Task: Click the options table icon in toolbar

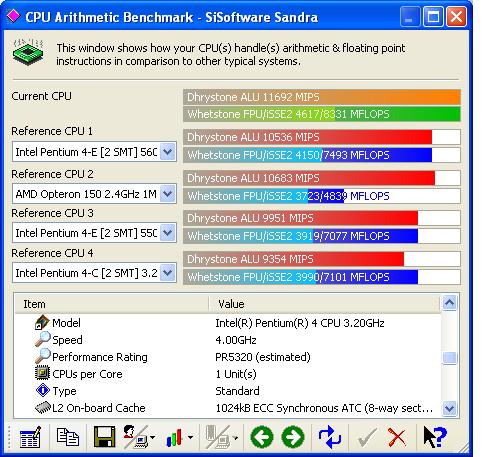Action: point(30,437)
